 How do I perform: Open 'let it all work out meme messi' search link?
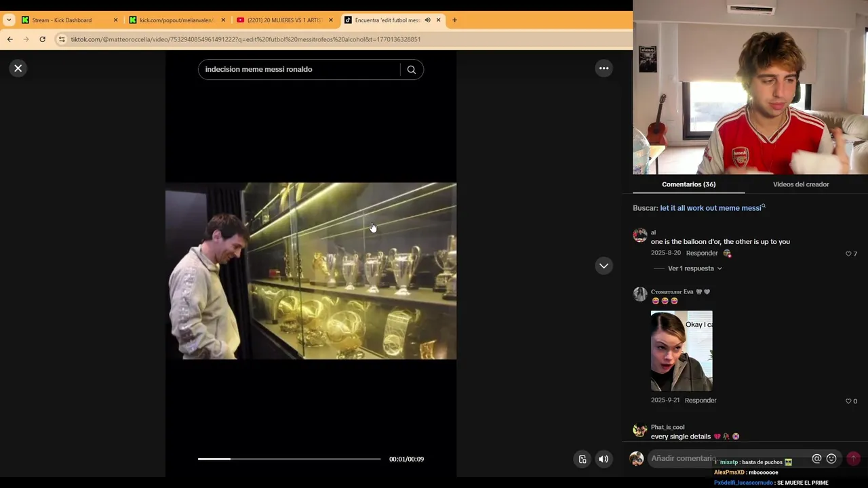(x=713, y=208)
